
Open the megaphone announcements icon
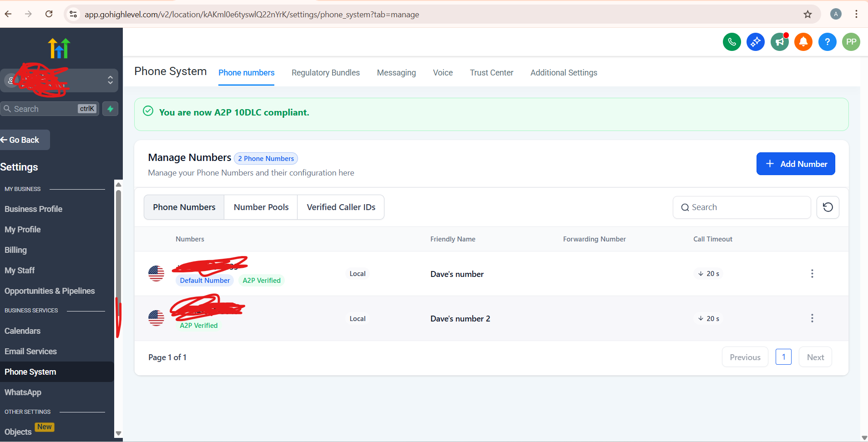(779, 42)
